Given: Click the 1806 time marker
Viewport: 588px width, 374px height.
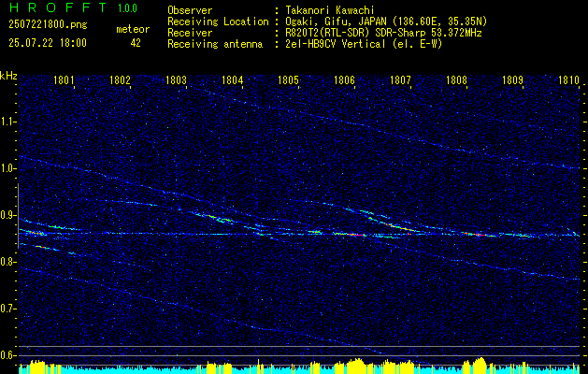Looking at the screenshot, I should (344, 79).
